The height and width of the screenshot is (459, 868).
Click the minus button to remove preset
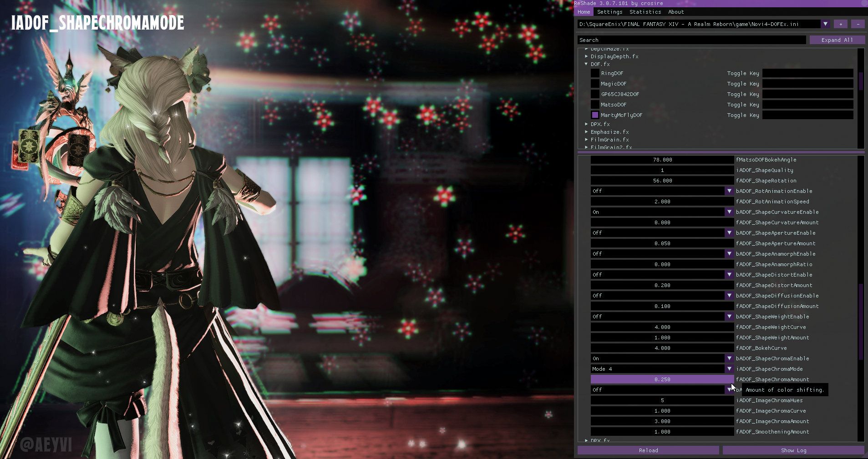point(858,24)
